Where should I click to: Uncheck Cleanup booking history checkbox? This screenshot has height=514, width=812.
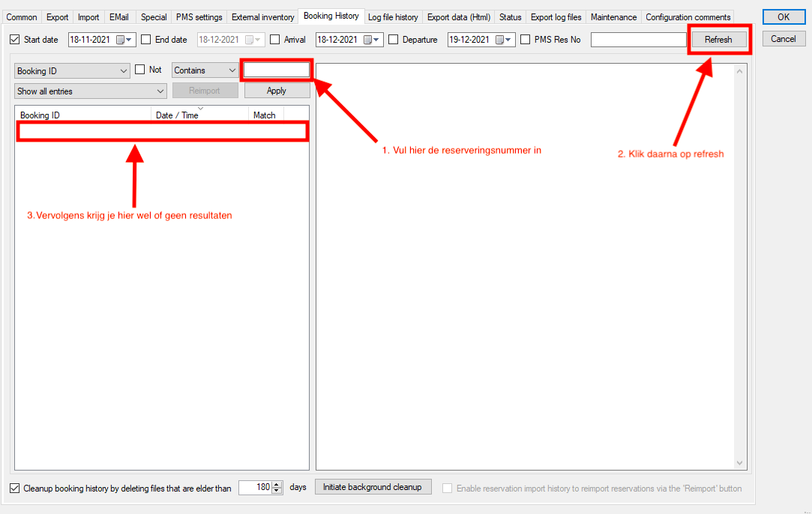pyautogui.click(x=15, y=488)
